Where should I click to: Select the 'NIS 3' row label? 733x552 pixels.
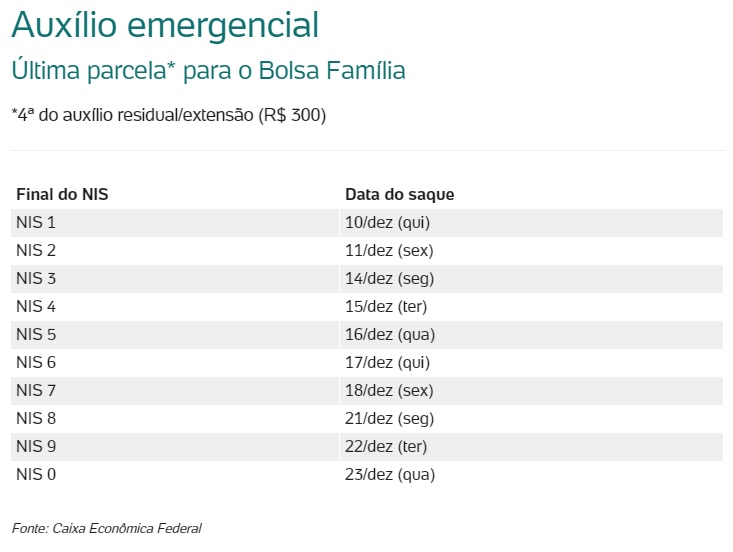click(36, 278)
